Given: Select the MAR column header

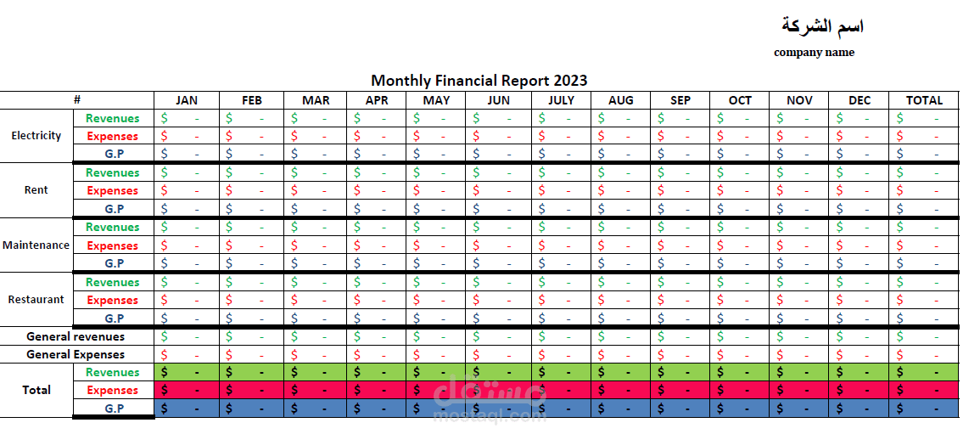Looking at the screenshot, I should pyautogui.click(x=316, y=100).
